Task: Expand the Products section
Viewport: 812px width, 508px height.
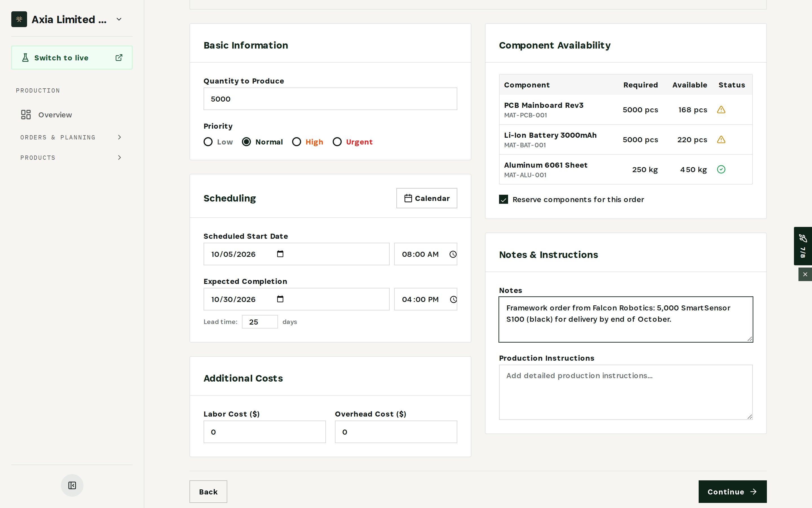Action: [x=72, y=157]
